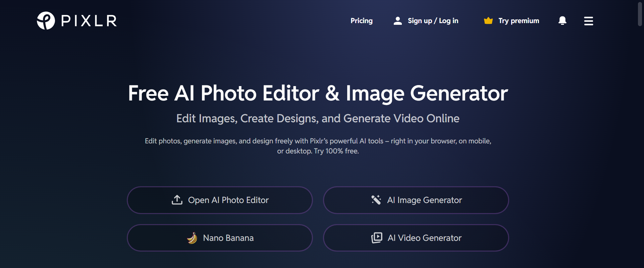644x268 pixels.
Task: Click the banana icon
Action: click(x=192, y=238)
